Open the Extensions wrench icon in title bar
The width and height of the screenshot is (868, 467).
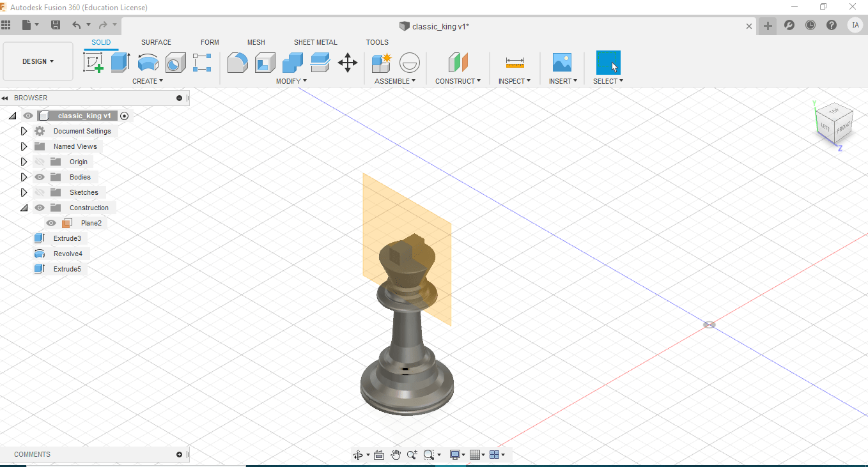(x=789, y=25)
